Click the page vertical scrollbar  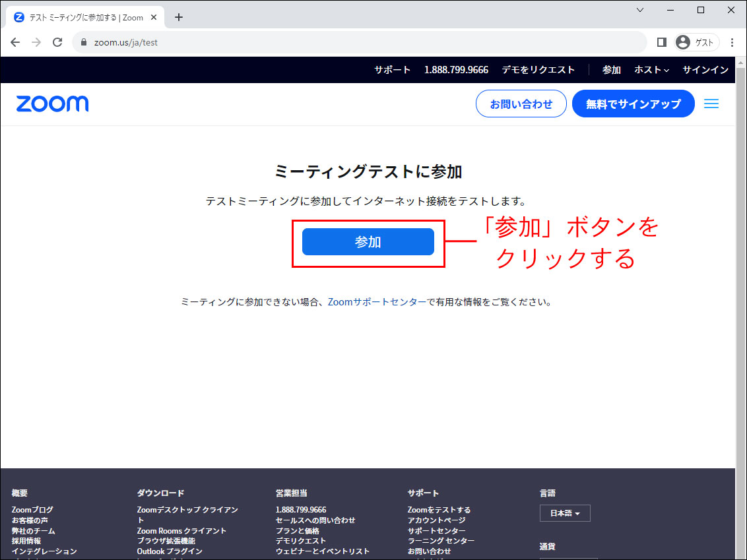click(x=741, y=308)
